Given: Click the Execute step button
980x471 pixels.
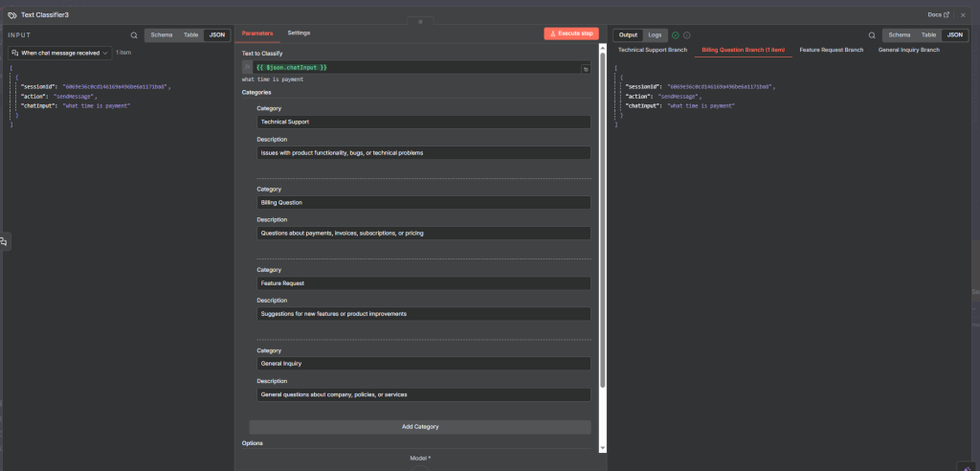Looking at the screenshot, I should pos(570,34).
